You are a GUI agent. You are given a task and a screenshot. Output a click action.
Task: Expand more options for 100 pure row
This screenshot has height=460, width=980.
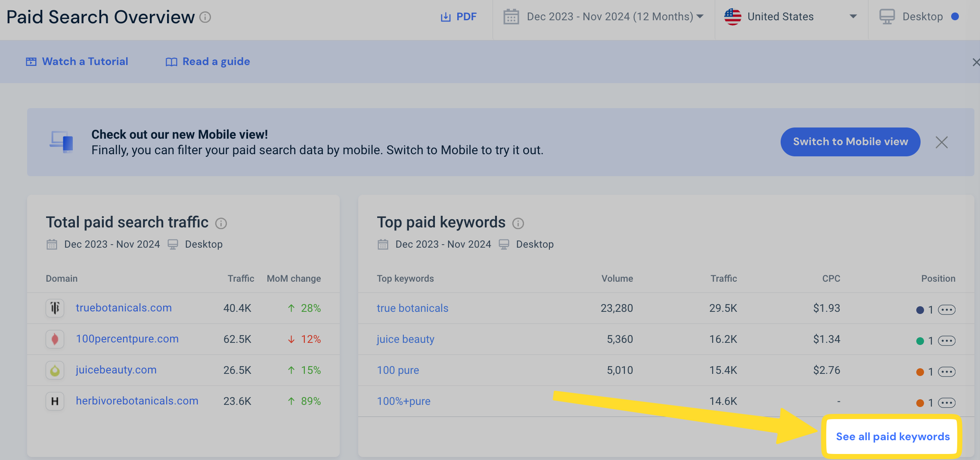[946, 372]
